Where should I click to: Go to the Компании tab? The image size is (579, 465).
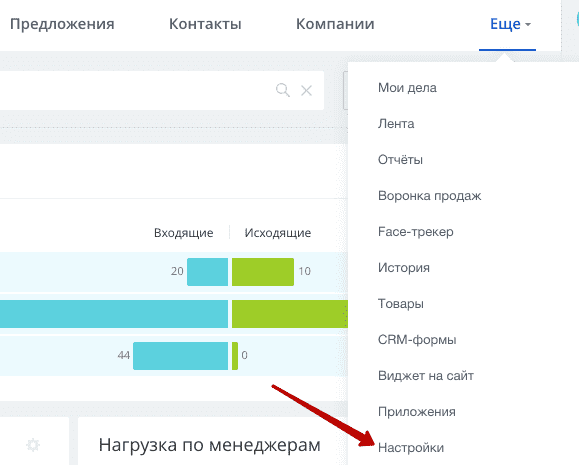point(335,24)
